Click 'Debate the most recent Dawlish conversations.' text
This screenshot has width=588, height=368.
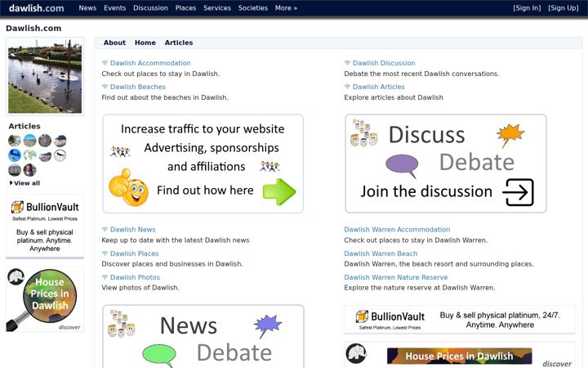tap(421, 74)
